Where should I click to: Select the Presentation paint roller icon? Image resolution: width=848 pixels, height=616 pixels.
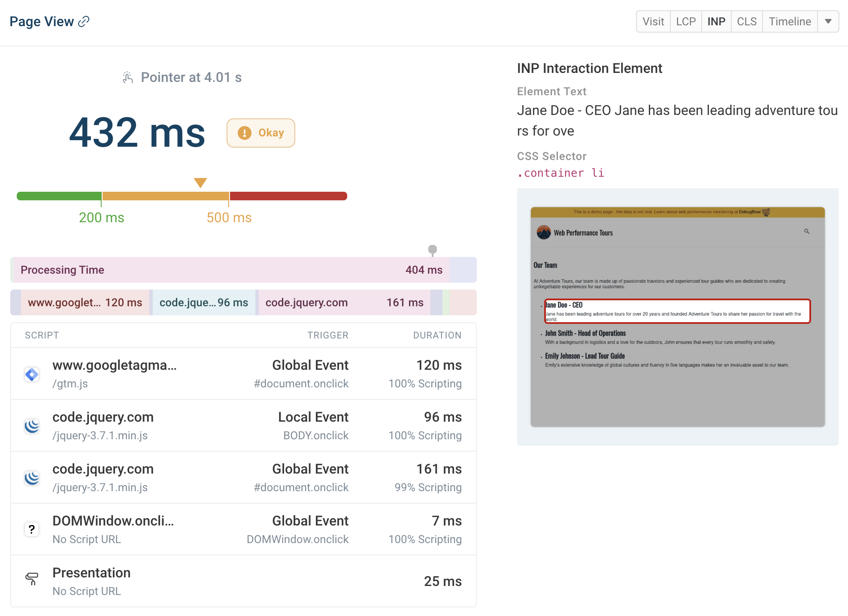32,579
